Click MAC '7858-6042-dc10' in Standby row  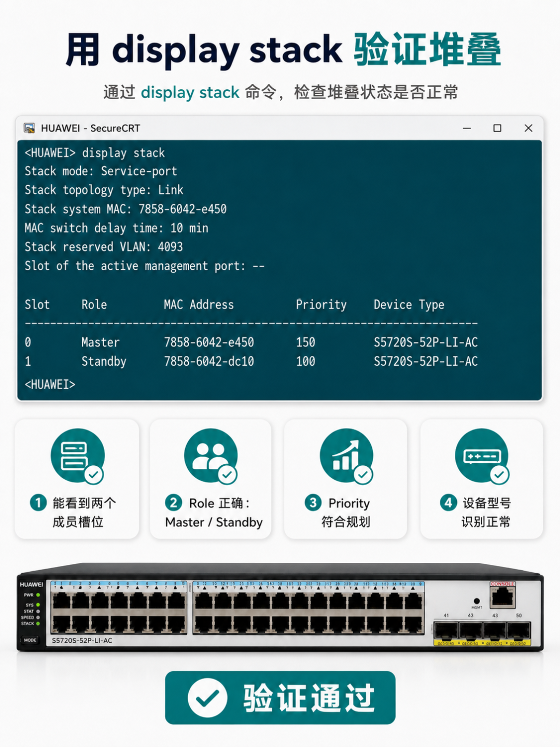tap(209, 362)
